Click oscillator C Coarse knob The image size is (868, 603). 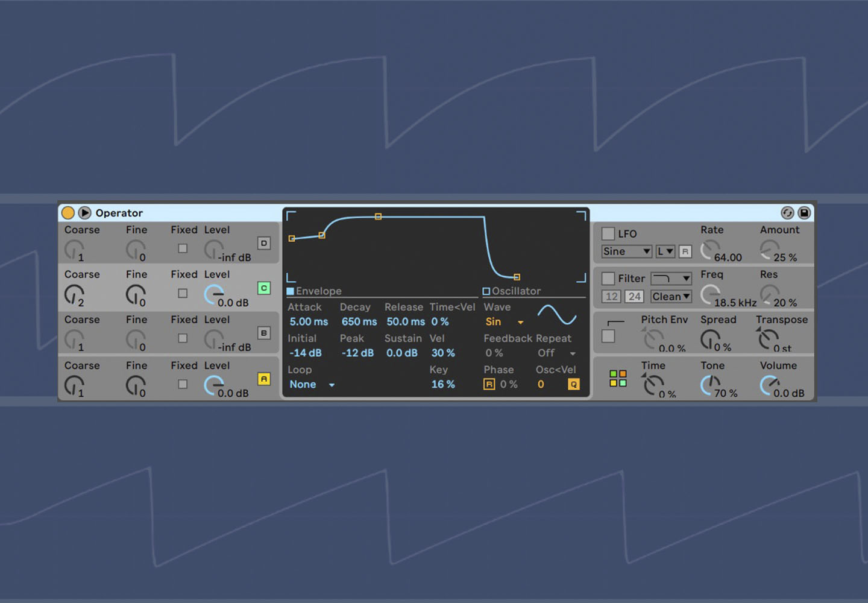(x=74, y=294)
